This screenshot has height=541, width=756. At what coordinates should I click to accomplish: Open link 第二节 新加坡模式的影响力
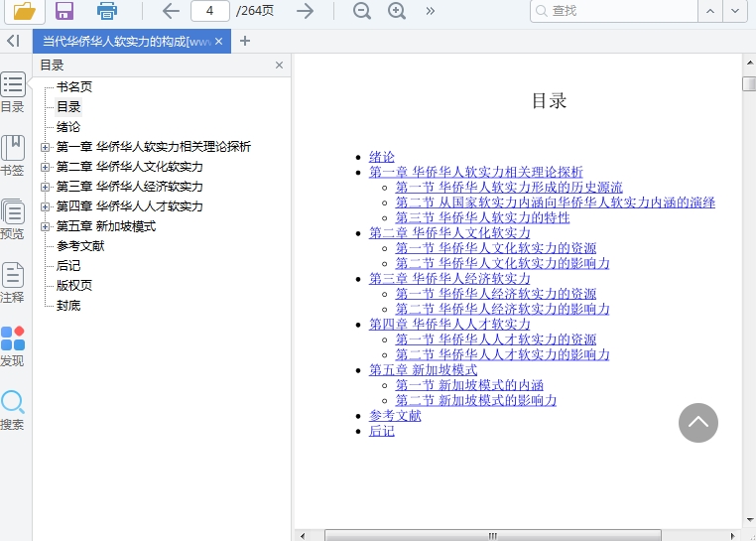pos(476,401)
